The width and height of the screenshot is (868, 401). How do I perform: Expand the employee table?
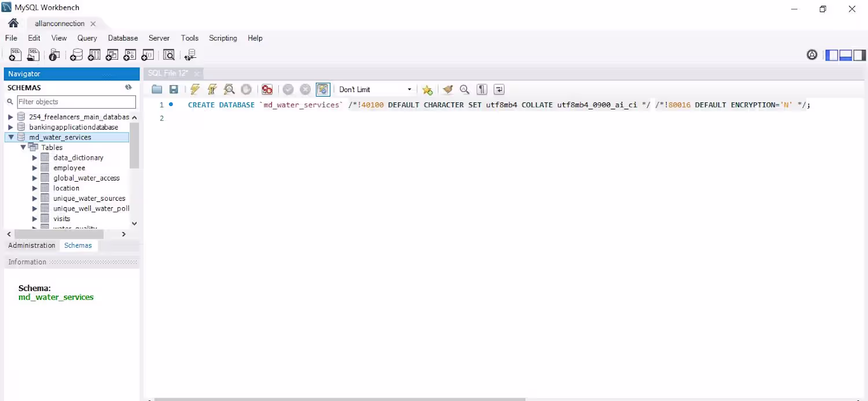(35, 168)
